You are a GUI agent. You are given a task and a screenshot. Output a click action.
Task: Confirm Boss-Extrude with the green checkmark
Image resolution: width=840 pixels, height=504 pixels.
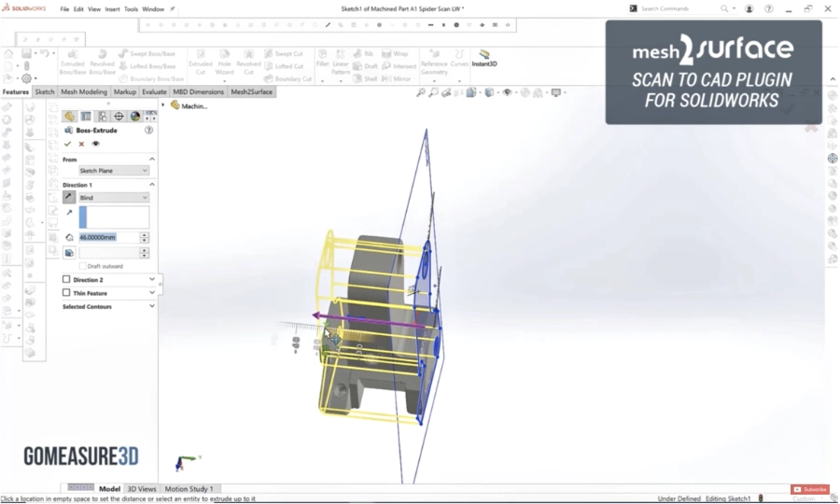(x=67, y=144)
